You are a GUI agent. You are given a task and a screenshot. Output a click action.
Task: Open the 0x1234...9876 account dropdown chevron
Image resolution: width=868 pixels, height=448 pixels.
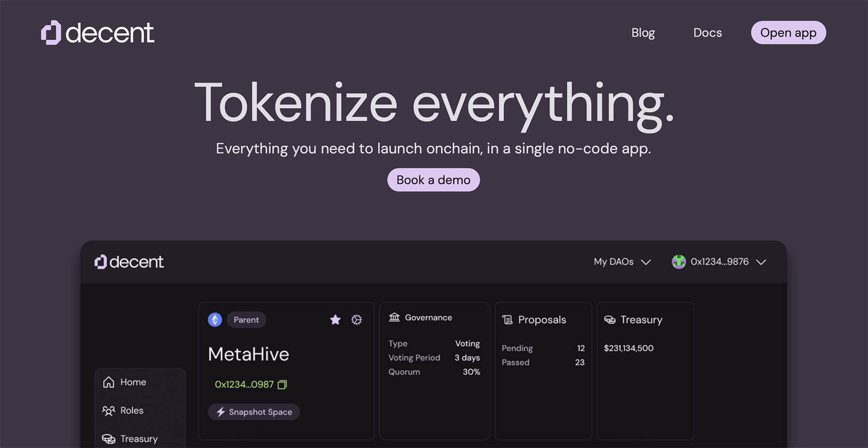[761, 262]
